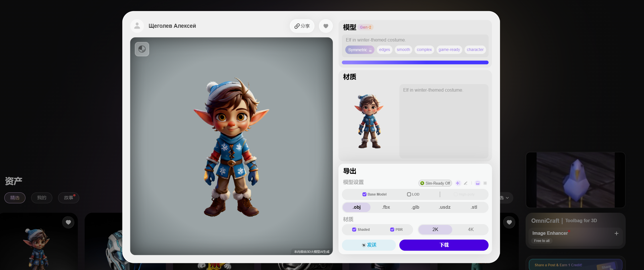This screenshot has width=644, height=270.
Task: Click the purple model progress bar
Action: (415, 62)
